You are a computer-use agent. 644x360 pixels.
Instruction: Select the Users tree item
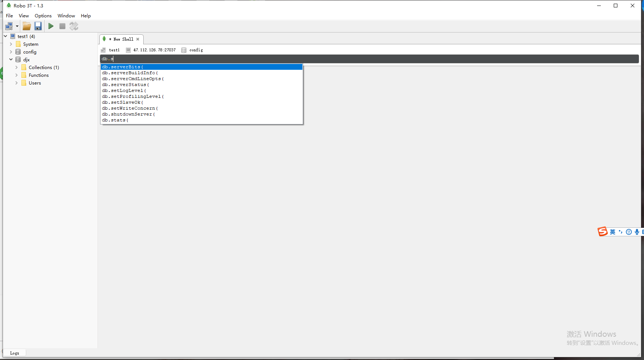click(35, 83)
